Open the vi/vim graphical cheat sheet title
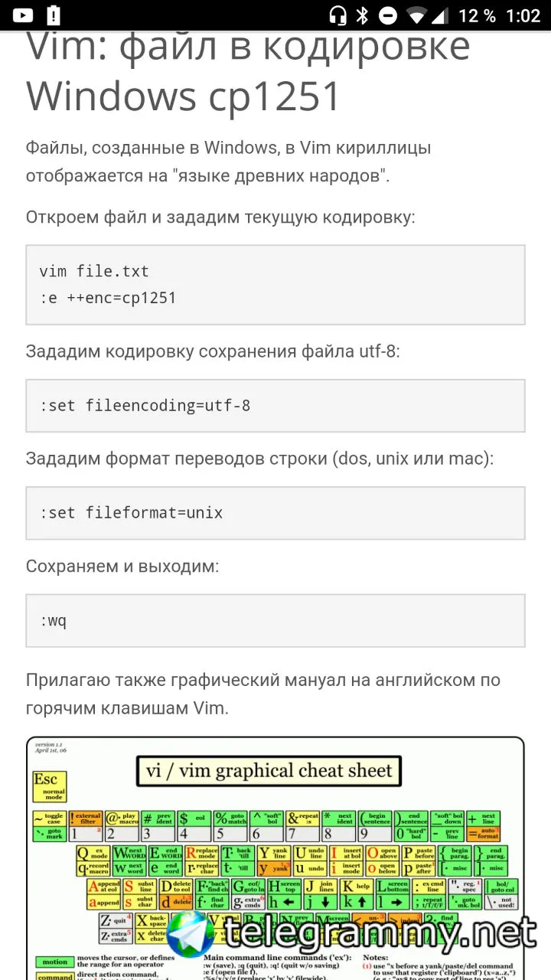 click(269, 770)
